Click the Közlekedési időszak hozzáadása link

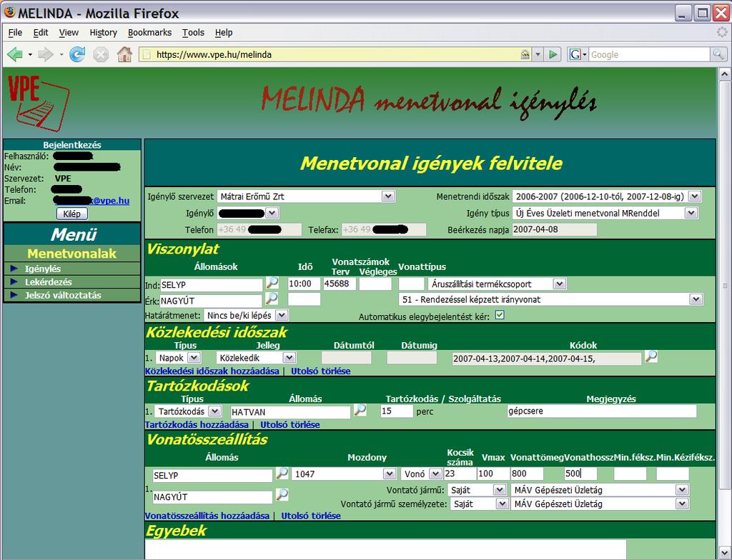click(212, 371)
